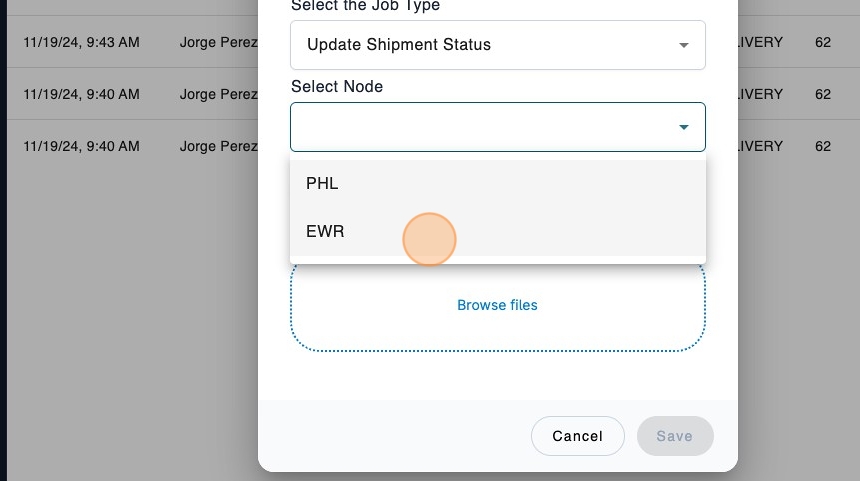This screenshot has height=481, width=860.
Task: Collapse the Select Node list via its arrow
Action: (x=684, y=127)
